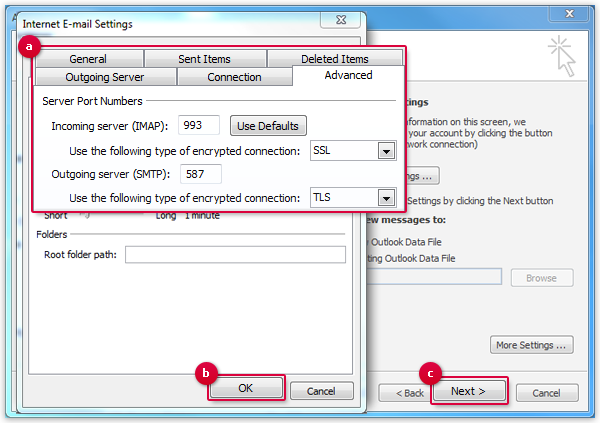Open More Settings ...

point(533,345)
